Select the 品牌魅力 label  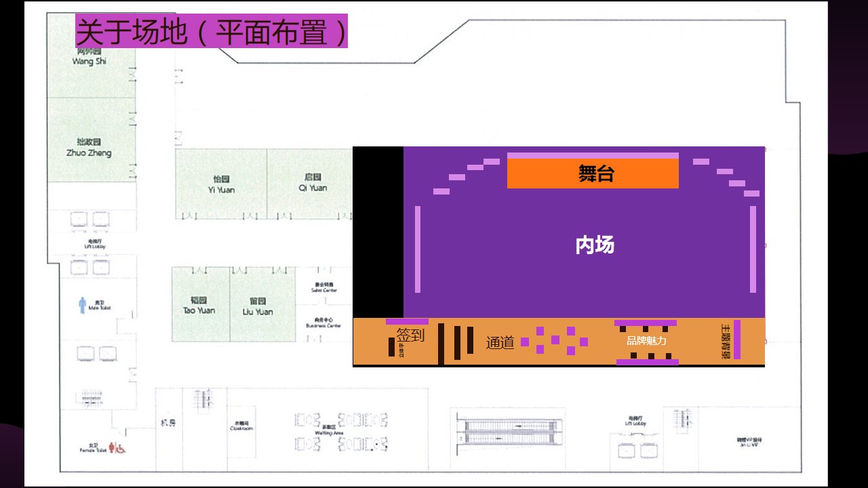coord(646,341)
